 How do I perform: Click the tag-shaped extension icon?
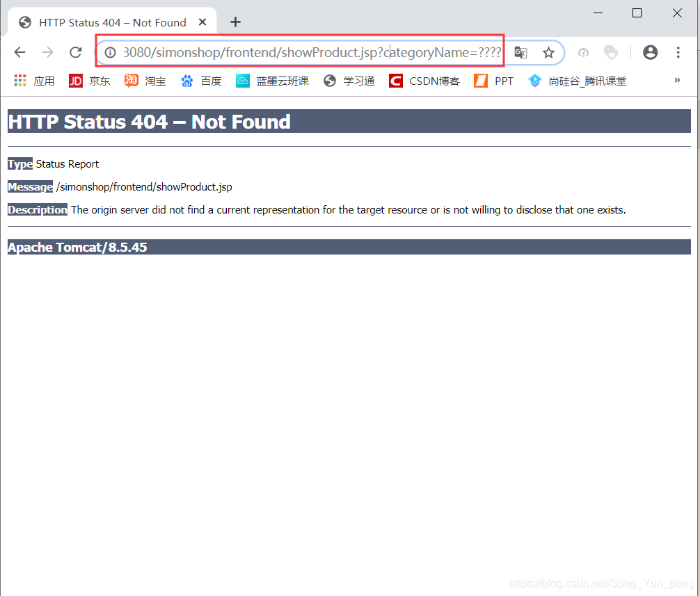[611, 53]
